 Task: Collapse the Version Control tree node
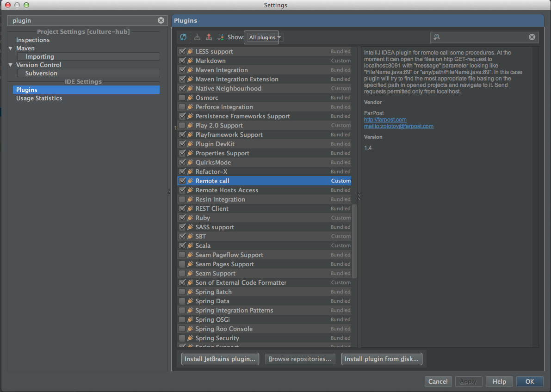click(x=11, y=65)
